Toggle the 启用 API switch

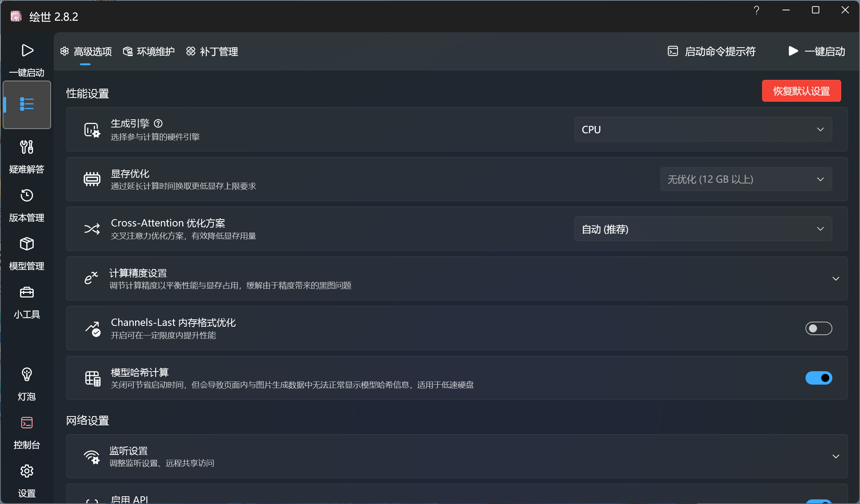(x=818, y=501)
